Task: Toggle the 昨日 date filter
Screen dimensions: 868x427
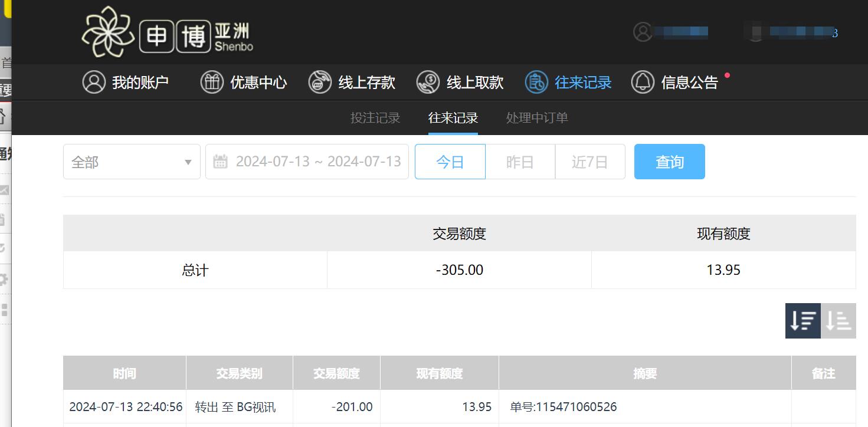Action: [520, 161]
